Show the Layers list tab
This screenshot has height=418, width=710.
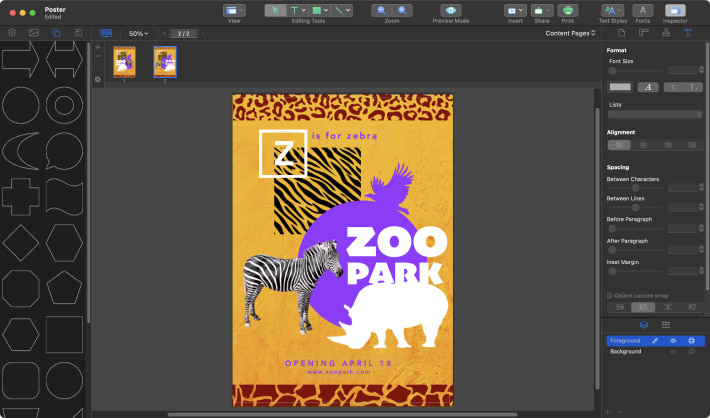(x=643, y=325)
